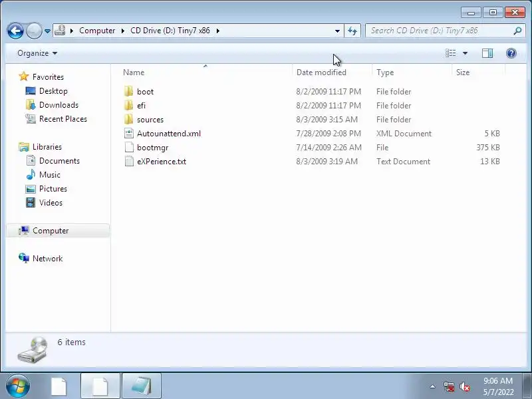This screenshot has height=399, width=532.
Task: Open address bar history dropdown
Action: click(337, 31)
